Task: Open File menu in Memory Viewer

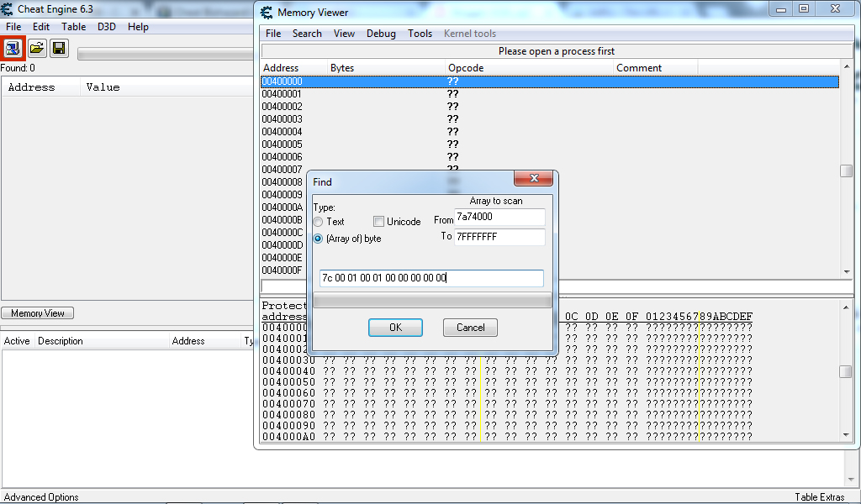Action: tap(273, 34)
